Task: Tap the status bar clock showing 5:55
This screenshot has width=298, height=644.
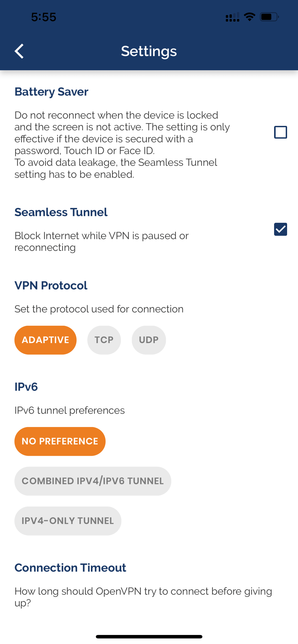Action: 44,17
